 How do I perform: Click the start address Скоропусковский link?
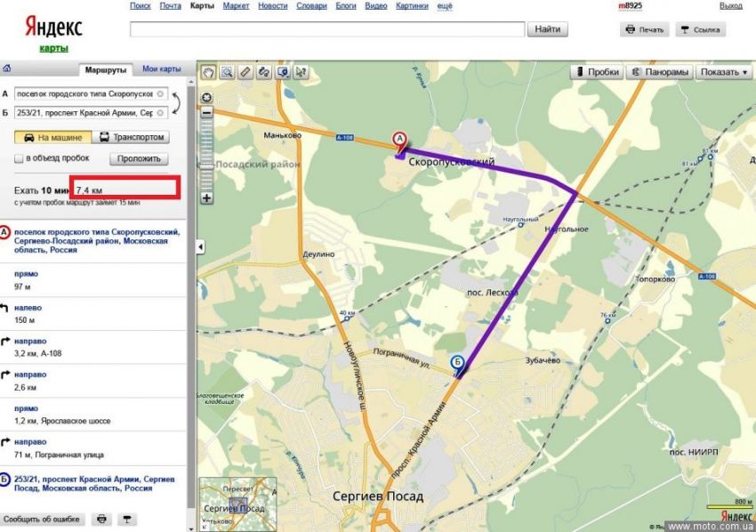[x=96, y=241]
